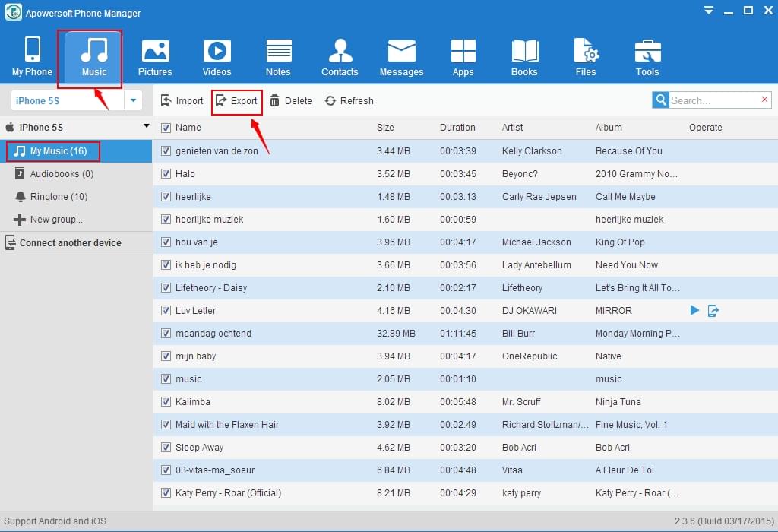Screen dimensions: 778x532
Task: Open the Messages envelope icon
Action: coord(401,52)
